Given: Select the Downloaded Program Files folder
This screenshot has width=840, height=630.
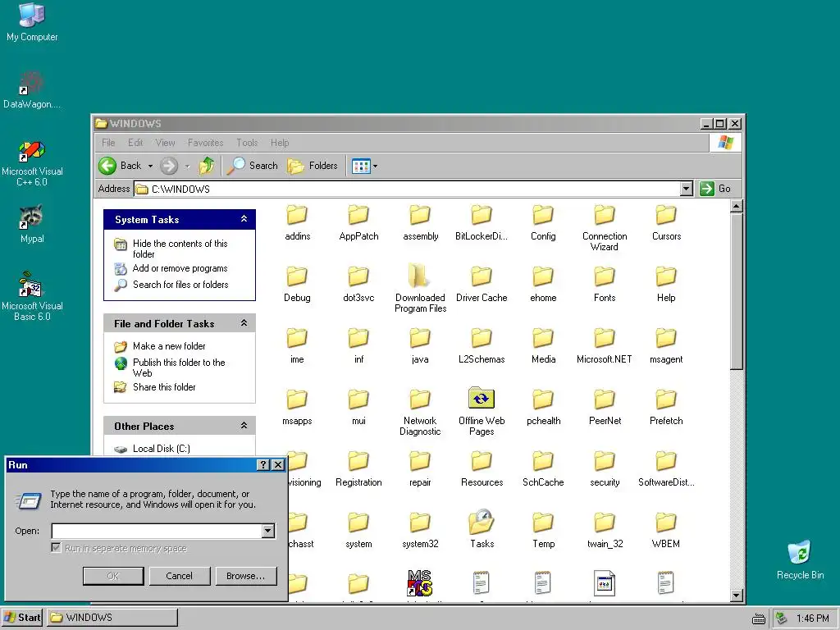Looking at the screenshot, I should tap(420, 290).
